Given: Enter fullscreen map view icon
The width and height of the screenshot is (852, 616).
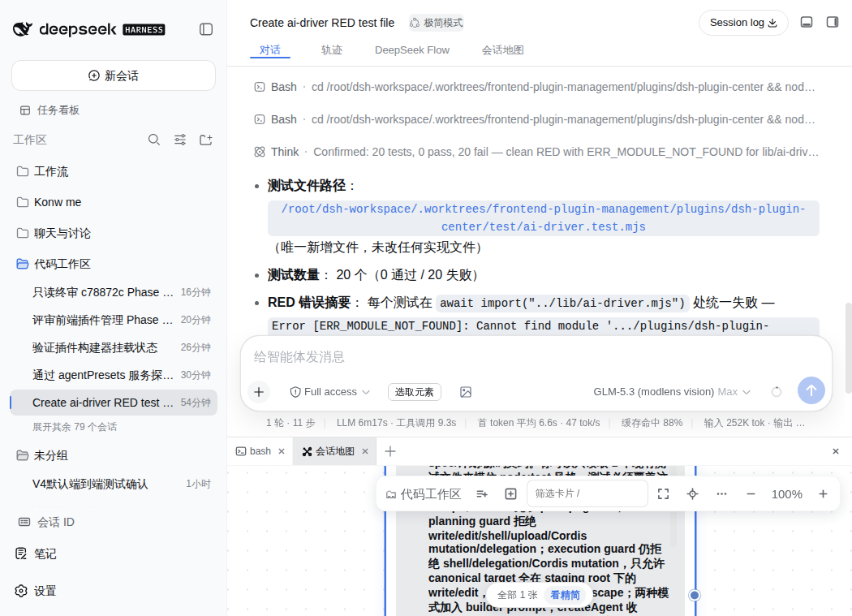Looking at the screenshot, I should coord(664,494).
